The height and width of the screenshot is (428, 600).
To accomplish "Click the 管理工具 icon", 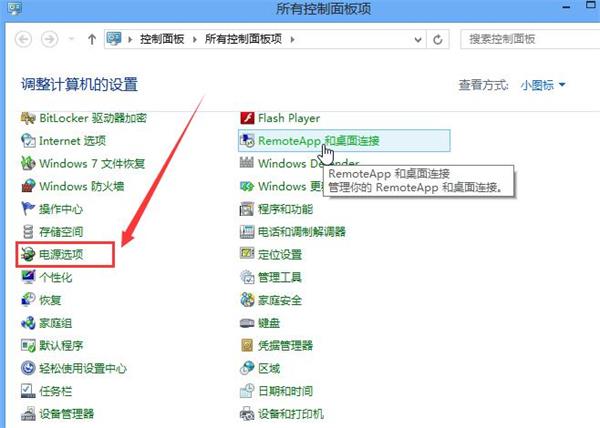I will 247,277.
